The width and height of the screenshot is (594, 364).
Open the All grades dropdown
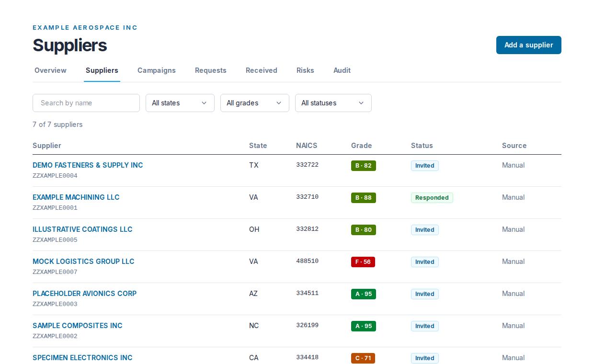[255, 103]
